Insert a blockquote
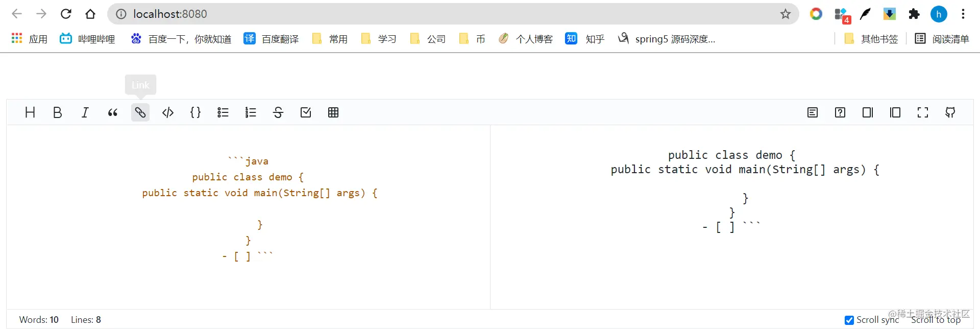 113,112
